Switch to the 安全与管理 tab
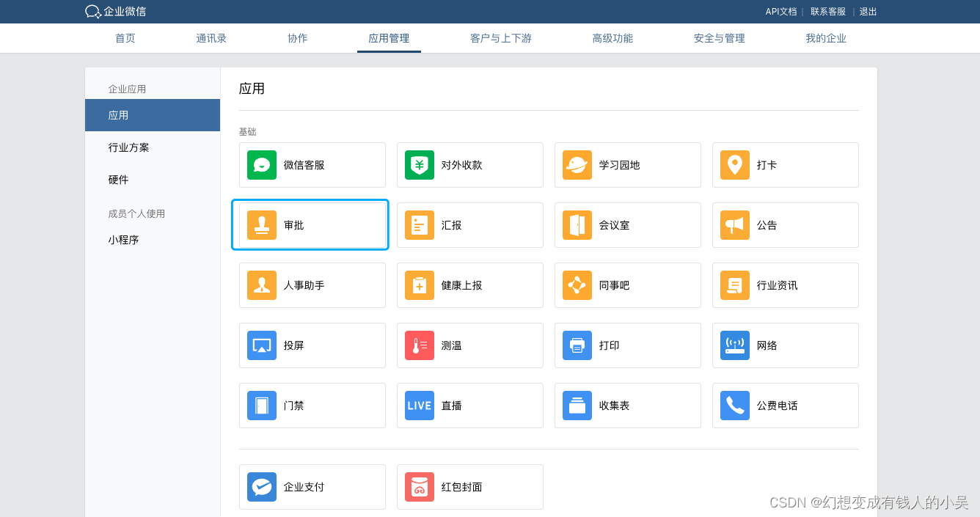 720,38
